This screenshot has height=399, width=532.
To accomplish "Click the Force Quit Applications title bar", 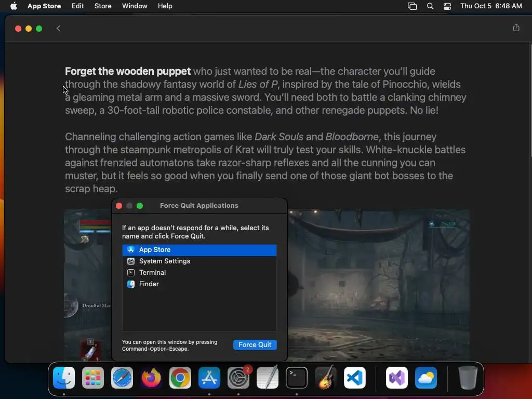I will pyautogui.click(x=199, y=206).
